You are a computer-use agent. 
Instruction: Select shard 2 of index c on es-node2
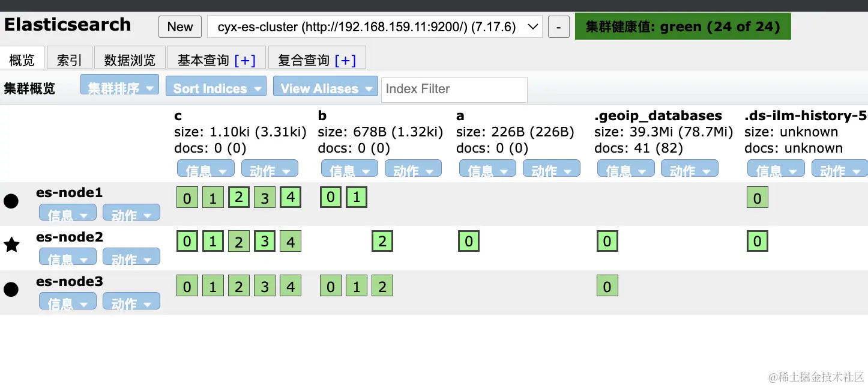[239, 242]
